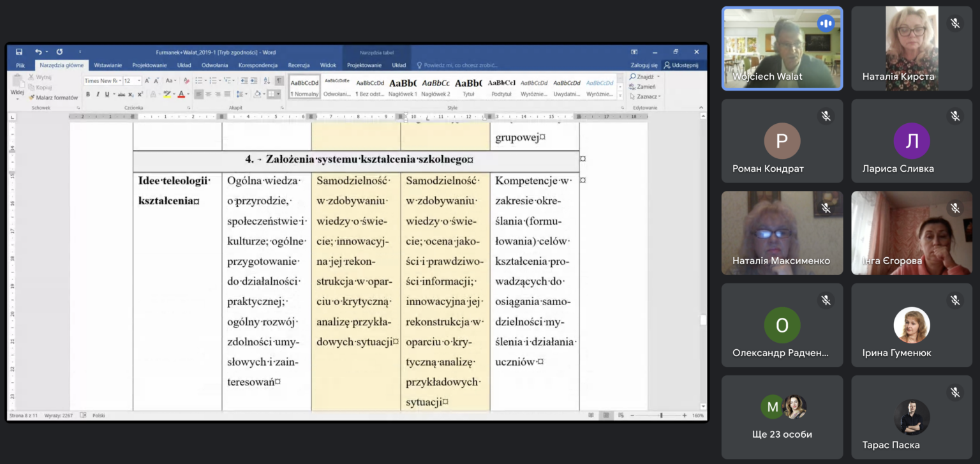Viewport: 980px width, 464px height.
Task: Click Wojciech Walat's video tile
Action: (x=782, y=48)
